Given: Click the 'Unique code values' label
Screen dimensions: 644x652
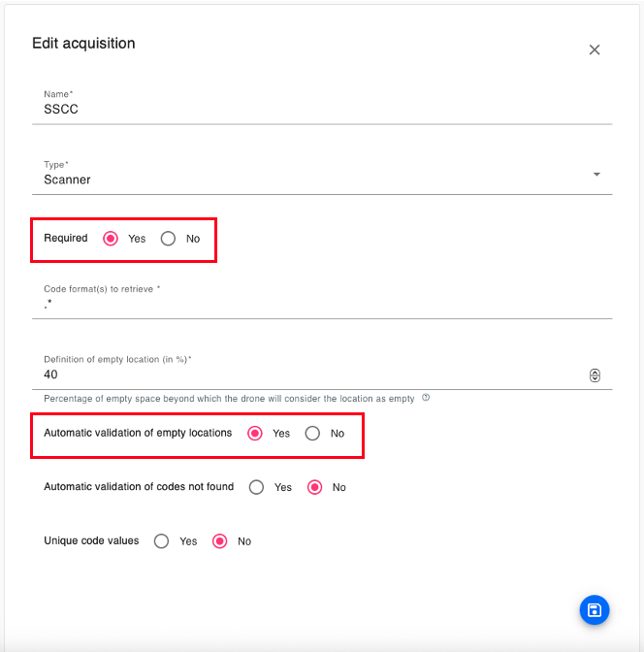Looking at the screenshot, I should (x=91, y=540).
